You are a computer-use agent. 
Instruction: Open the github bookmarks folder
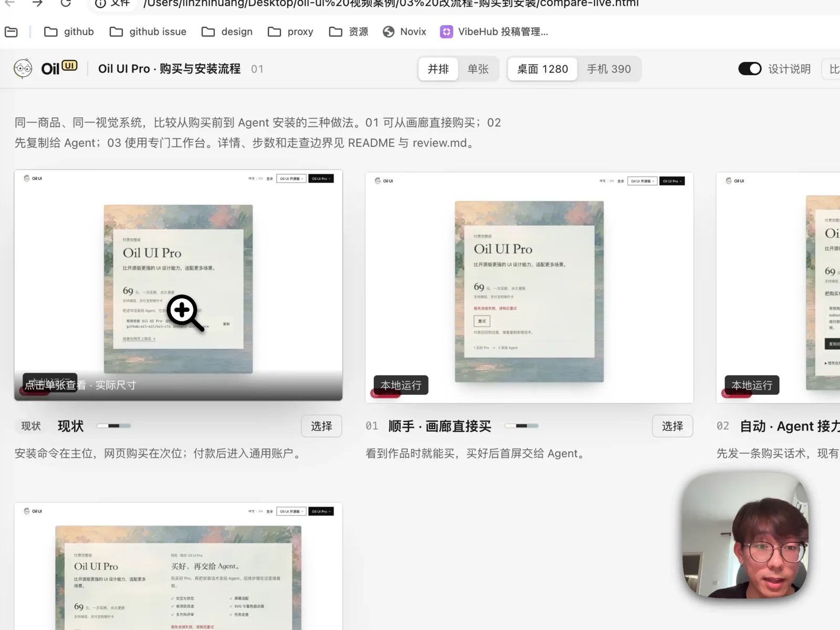point(69,31)
